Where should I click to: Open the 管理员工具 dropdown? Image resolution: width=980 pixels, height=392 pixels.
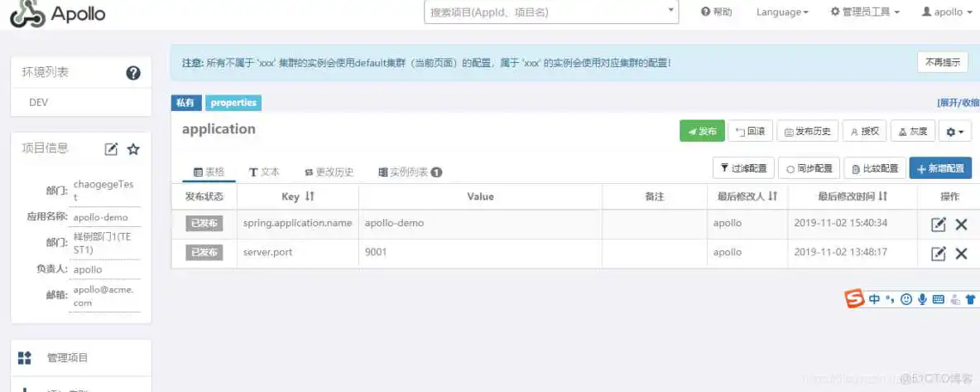(864, 12)
